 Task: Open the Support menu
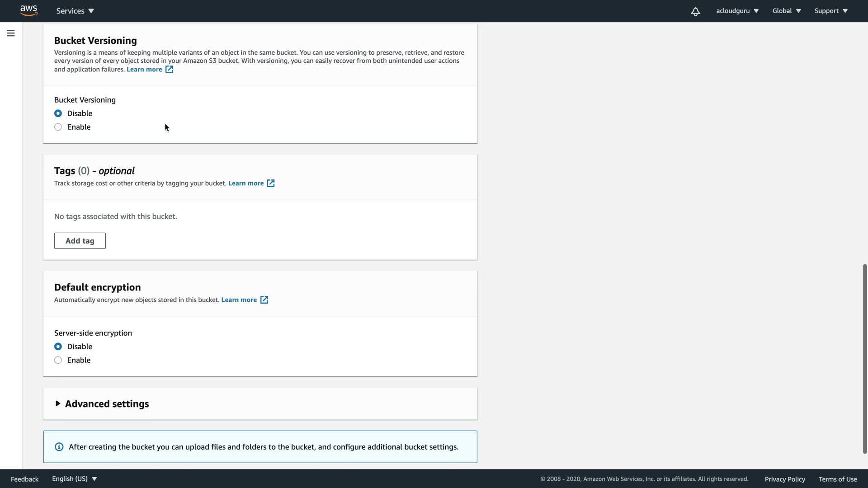coord(830,11)
